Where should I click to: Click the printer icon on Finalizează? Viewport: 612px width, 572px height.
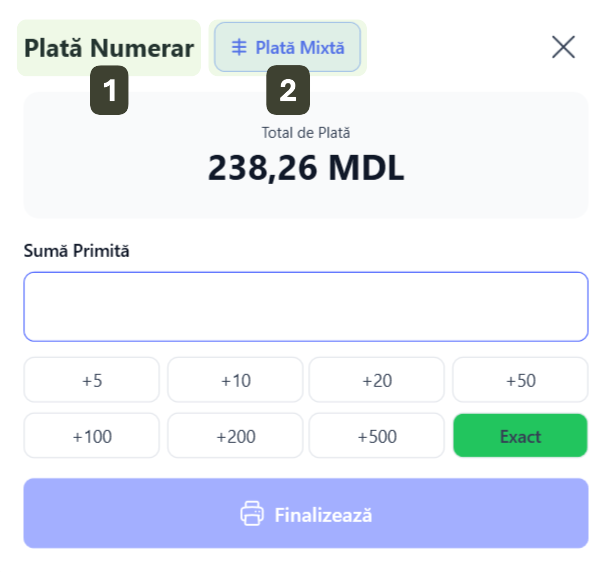click(251, 514)
